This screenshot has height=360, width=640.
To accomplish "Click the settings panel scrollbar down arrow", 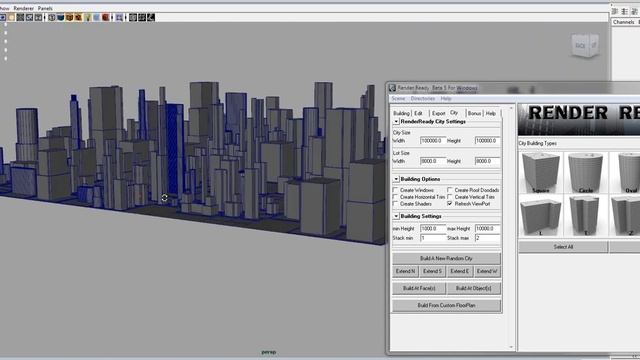I will (511, 347).
